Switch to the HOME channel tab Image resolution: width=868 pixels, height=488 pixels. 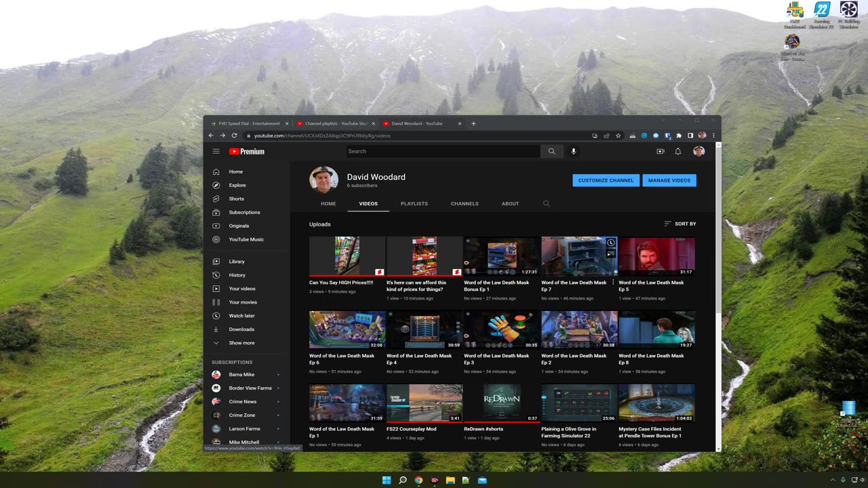point(328,203)
